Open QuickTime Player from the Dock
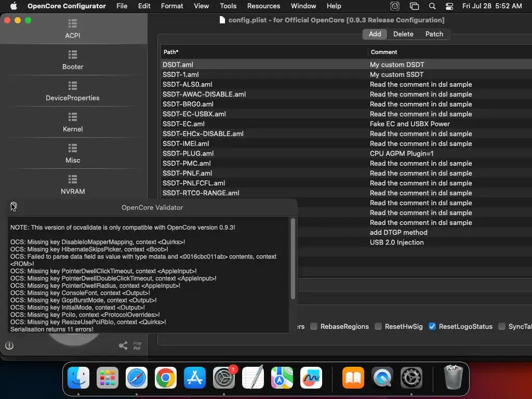This screenshot has height=399, width=532. [x=382, y=378]
